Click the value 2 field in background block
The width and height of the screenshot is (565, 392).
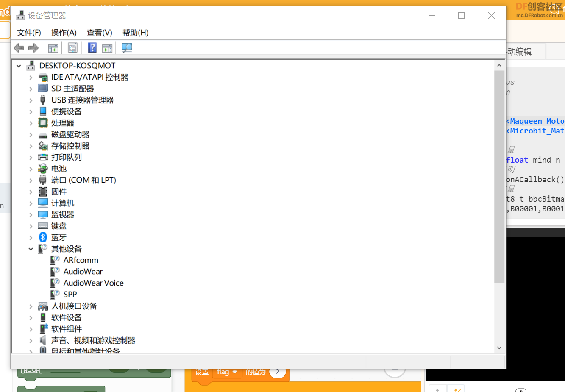pos(278,372)
